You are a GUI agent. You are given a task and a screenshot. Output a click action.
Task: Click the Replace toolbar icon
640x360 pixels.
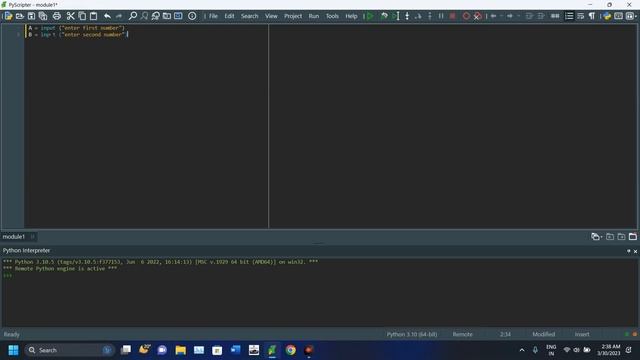(156, 16)
